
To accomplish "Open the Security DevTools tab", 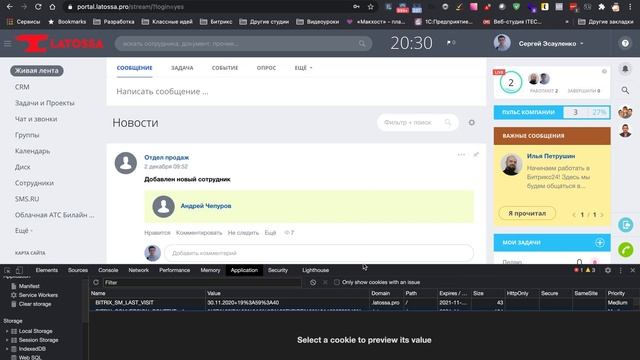I will click(278, 270).
